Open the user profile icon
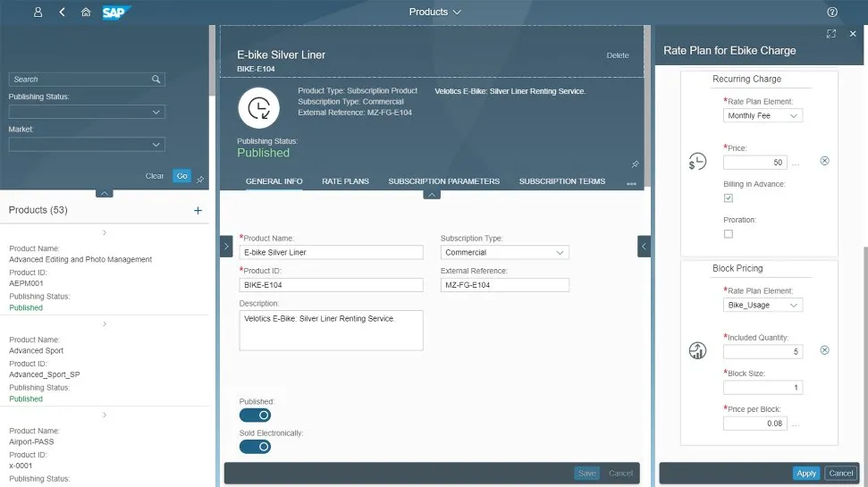Viewport: 868px width, 487px height. coord(38,13)
